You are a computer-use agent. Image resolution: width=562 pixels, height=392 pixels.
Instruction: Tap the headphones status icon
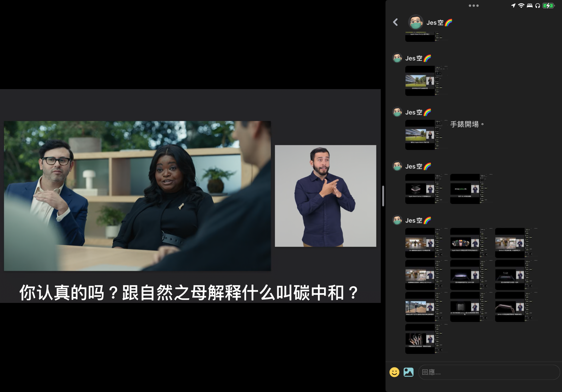(x=538, y=5)
